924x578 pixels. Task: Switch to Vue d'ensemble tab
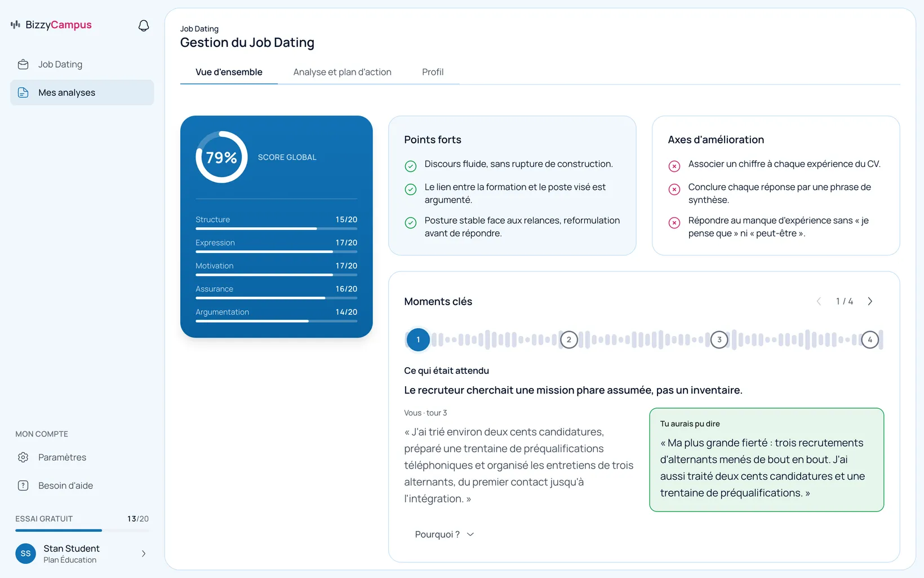[x=229, y=72]
